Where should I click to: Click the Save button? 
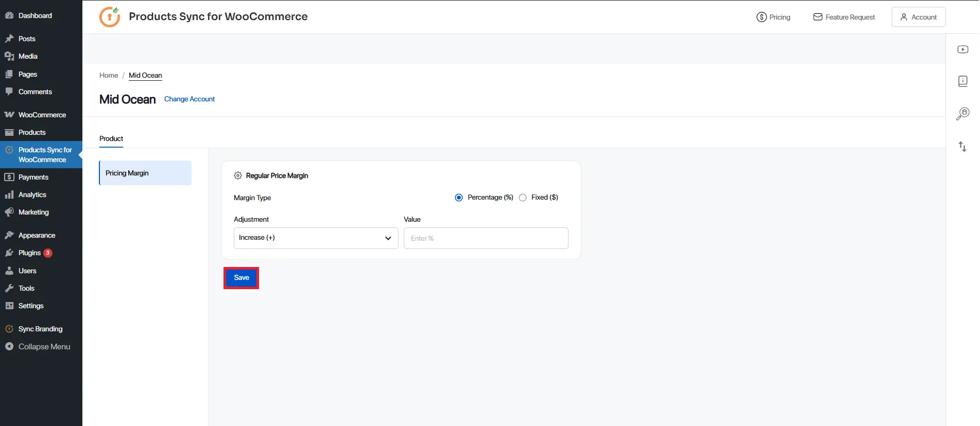241,278
